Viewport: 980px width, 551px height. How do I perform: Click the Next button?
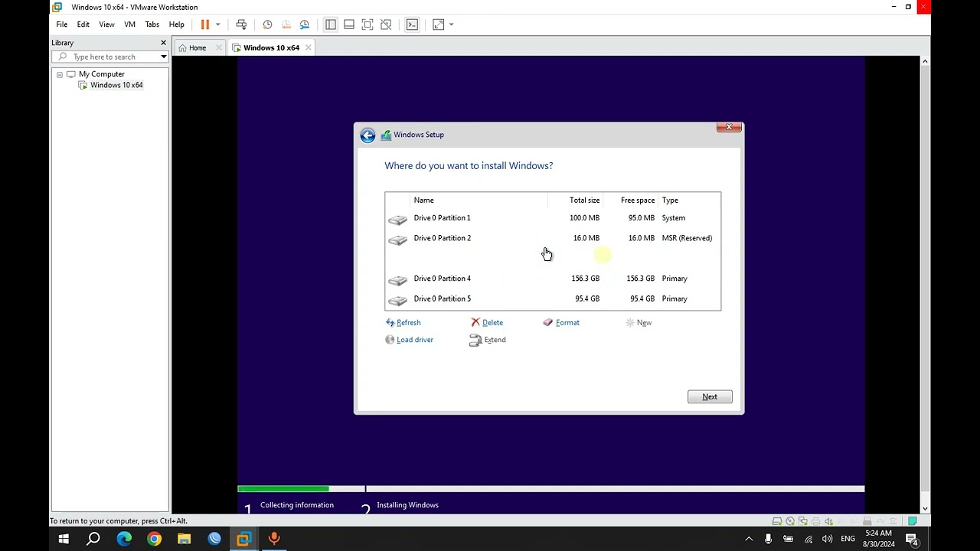(x=710, y=396)
